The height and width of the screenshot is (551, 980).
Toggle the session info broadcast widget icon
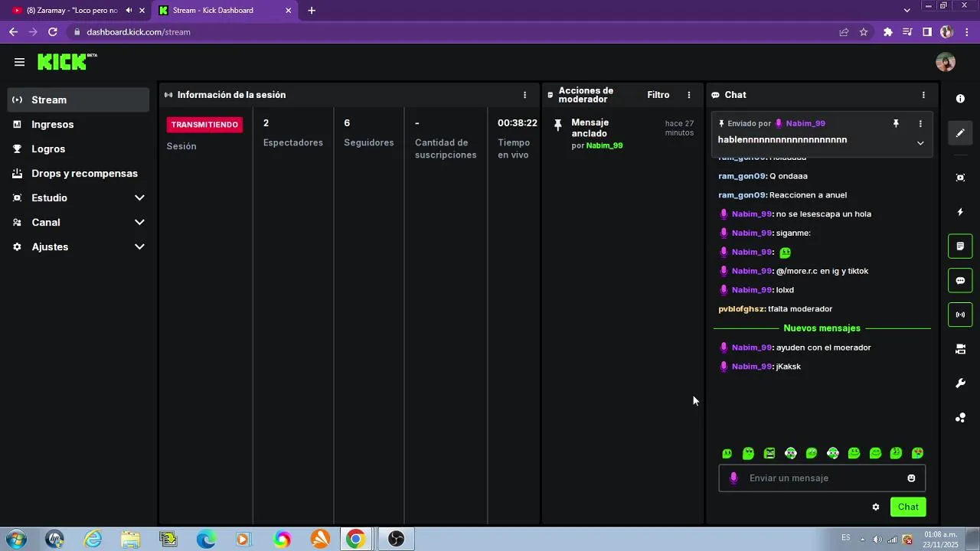point(960,315)
